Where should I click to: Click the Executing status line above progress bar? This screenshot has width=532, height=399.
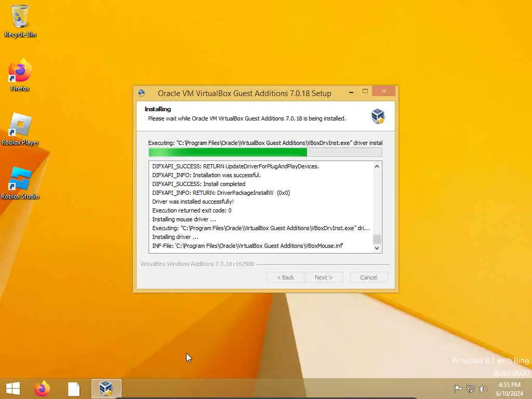[265, 143]
